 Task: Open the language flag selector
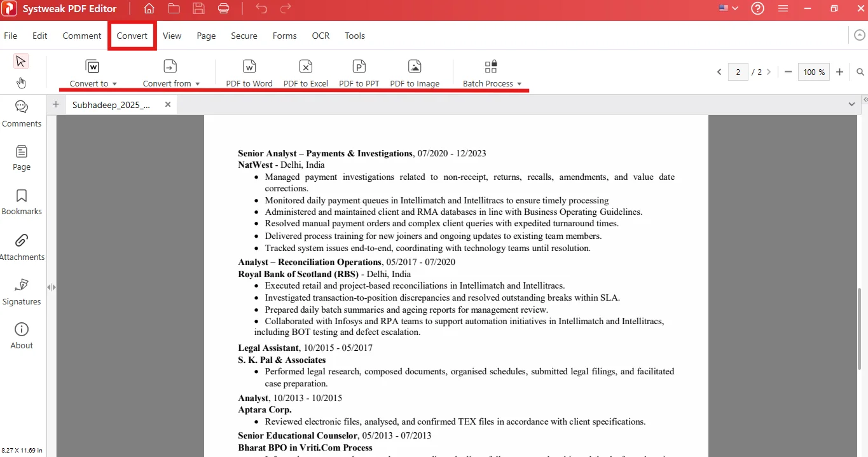(728, 9)
